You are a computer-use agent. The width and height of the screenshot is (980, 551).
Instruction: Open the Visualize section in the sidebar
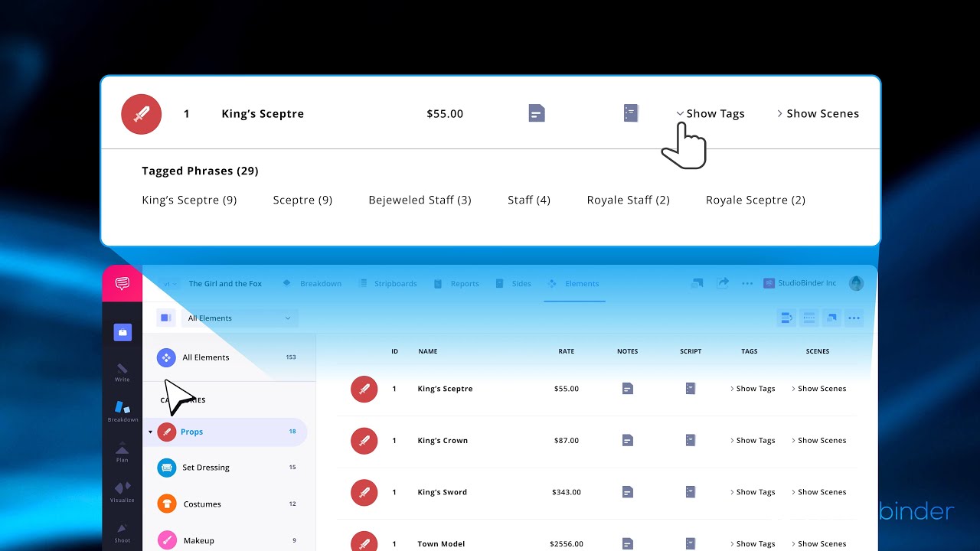click(122, 492)
